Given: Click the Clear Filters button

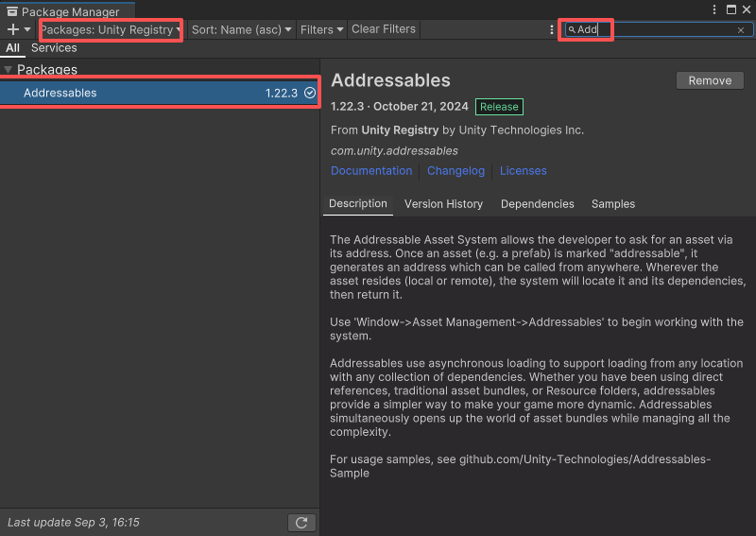Looking at the screenshot, I should [x=384, y=29].
